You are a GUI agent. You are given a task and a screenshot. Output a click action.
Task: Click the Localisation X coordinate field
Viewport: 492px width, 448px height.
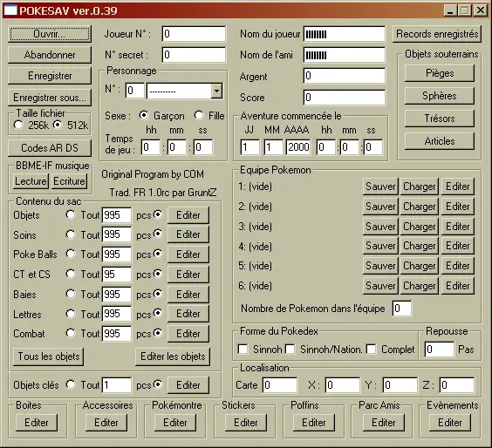click(x=342, y=385)
